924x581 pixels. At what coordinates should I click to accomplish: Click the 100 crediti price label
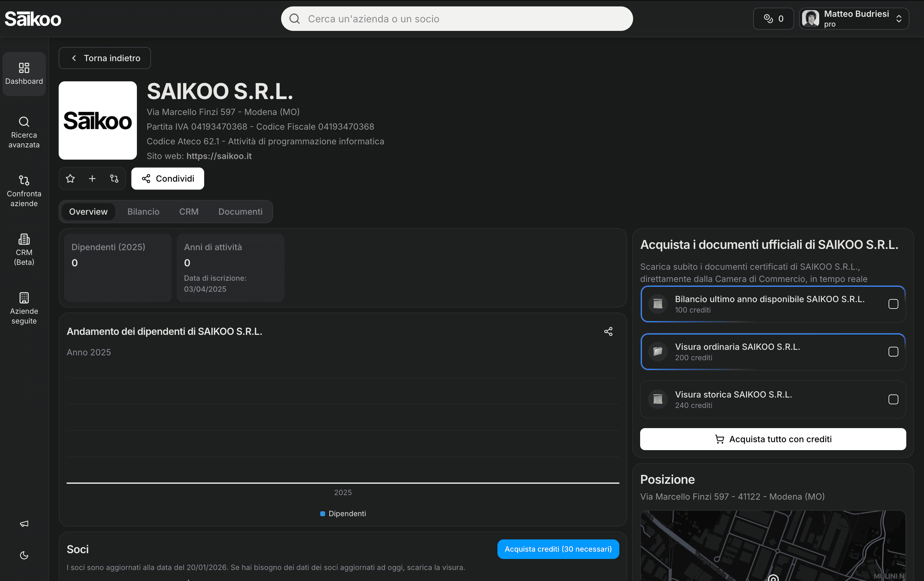pyautogui.click(x=693, y=310)
